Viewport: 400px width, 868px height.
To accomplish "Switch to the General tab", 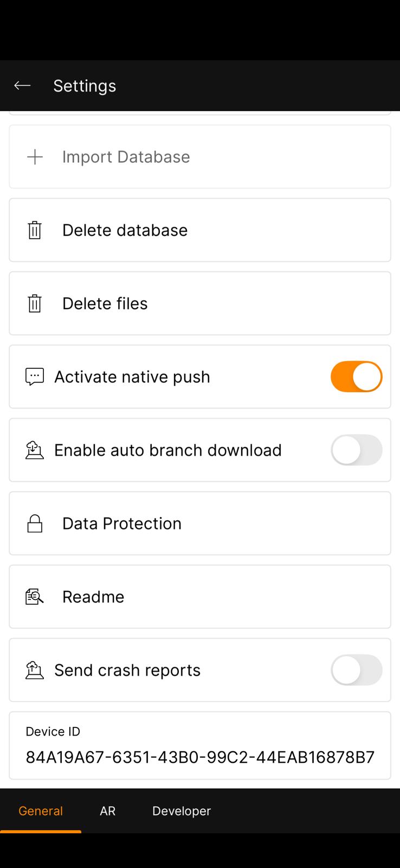I will [41, 811].
